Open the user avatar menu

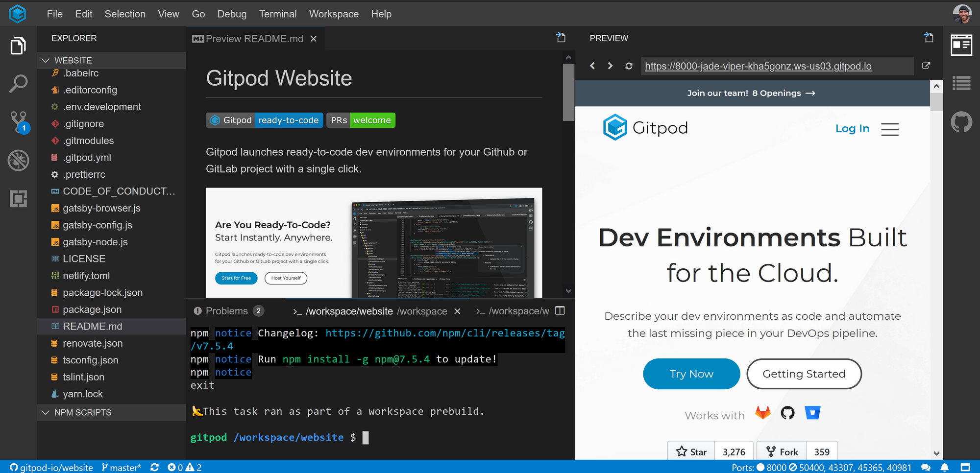[962, 14]
